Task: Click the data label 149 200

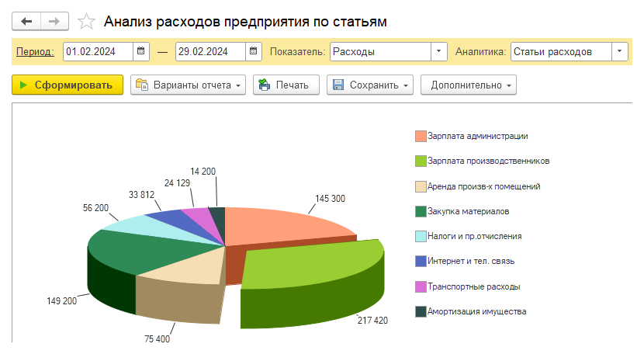Action: [61, 301]
